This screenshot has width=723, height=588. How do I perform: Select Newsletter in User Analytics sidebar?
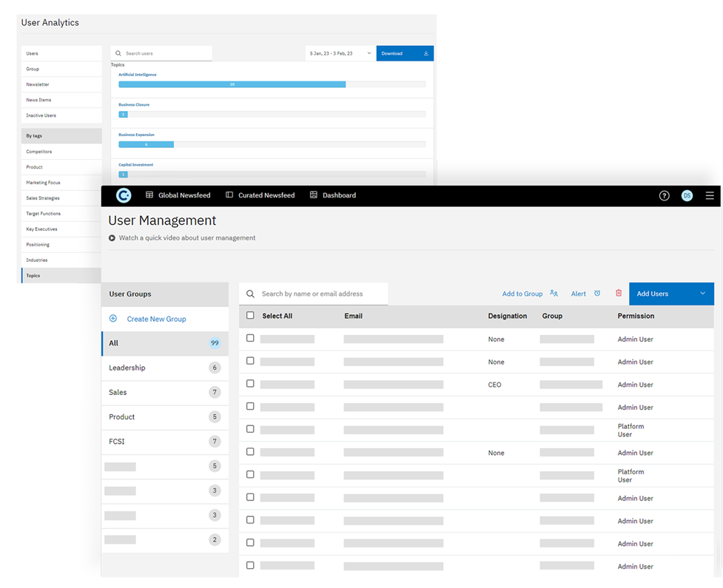point(61,84)
